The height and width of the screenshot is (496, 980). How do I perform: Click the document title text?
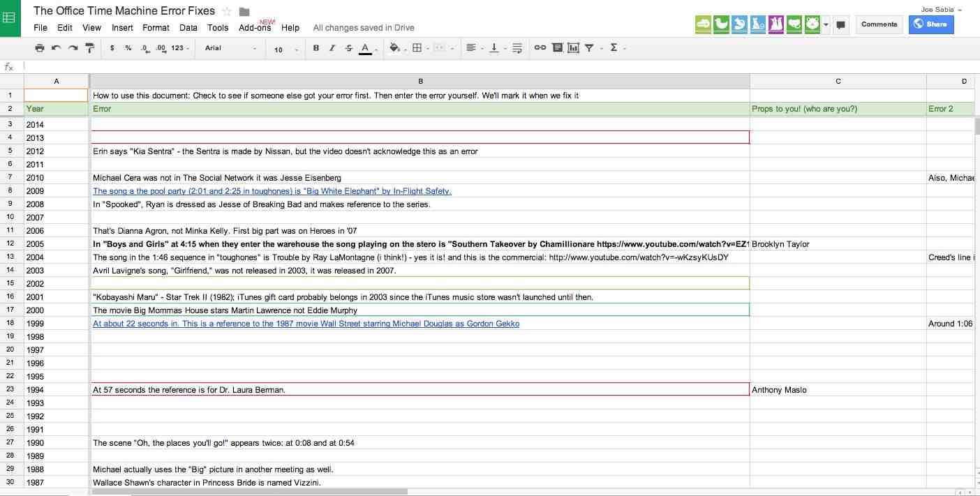[x=124, y=10]
